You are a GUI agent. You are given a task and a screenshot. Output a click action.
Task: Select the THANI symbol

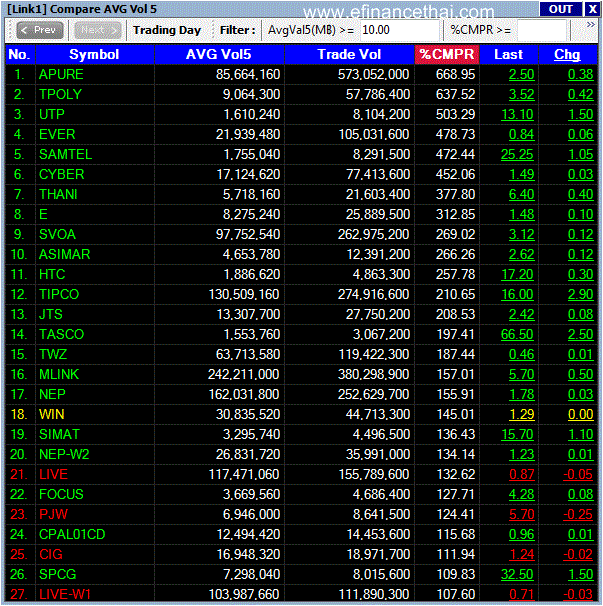tap(58, 194)
